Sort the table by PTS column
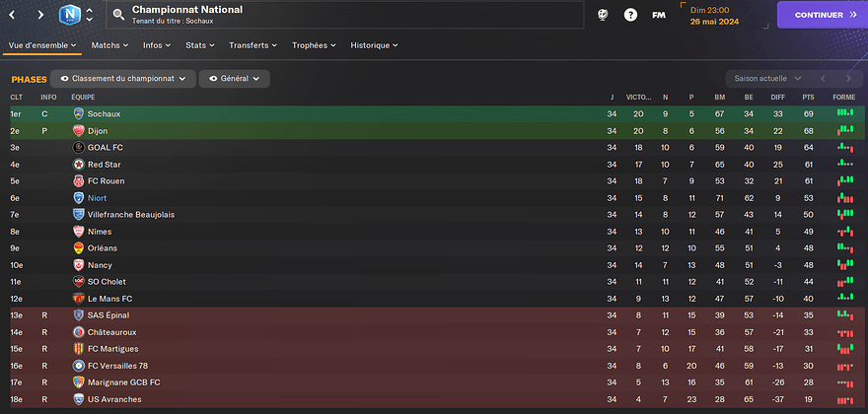This screenshot has height=414, width=868. click(809, 98)
